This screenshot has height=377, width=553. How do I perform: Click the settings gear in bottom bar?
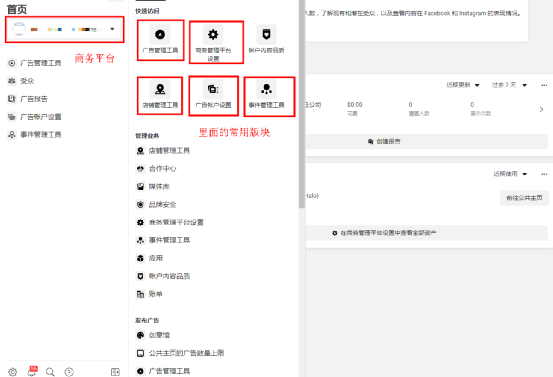(12, 372)
